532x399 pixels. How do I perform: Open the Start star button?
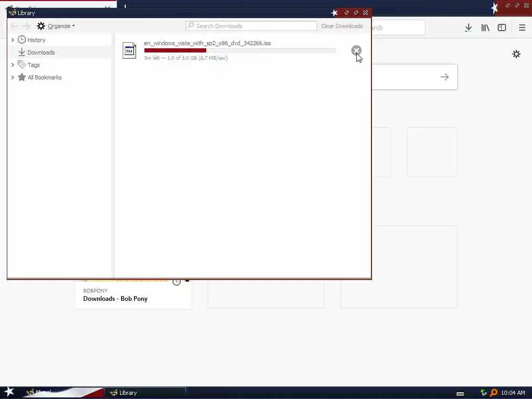(9, 392)
